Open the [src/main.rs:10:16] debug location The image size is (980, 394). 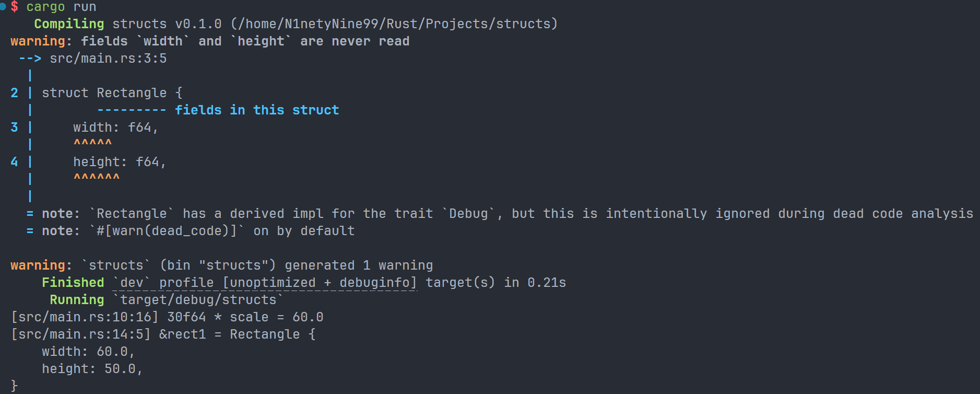pos(85,317)
